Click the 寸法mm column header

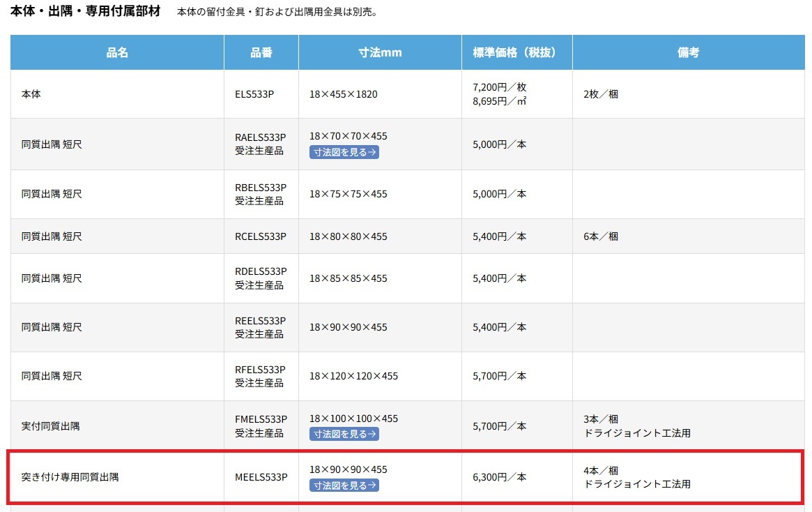(x=380, y=52)
